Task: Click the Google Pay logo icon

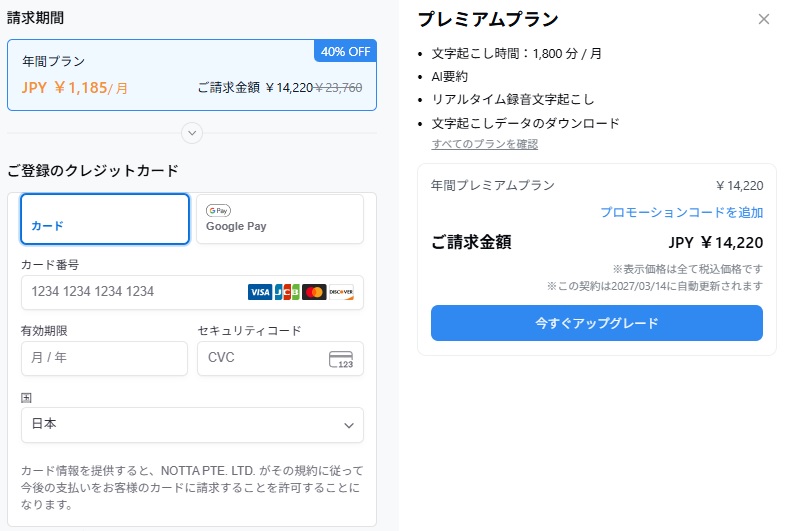Action: coord(218,211)
